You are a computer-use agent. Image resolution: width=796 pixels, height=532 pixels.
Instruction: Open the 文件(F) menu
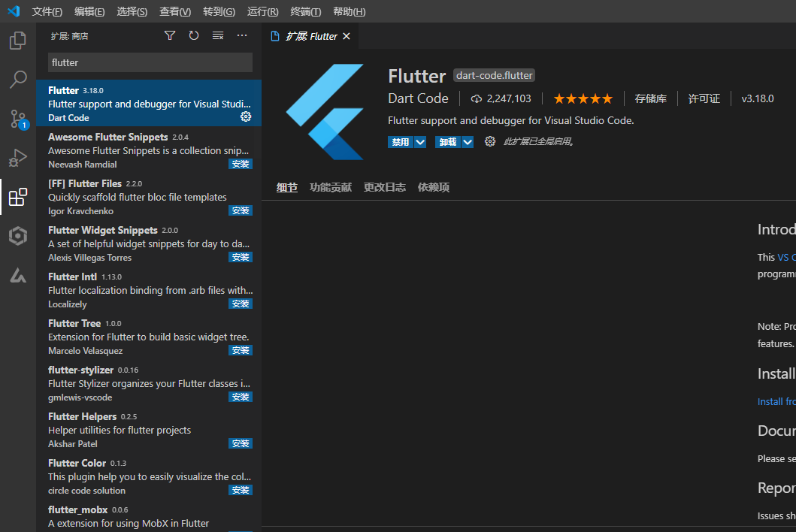coord(47,11)
